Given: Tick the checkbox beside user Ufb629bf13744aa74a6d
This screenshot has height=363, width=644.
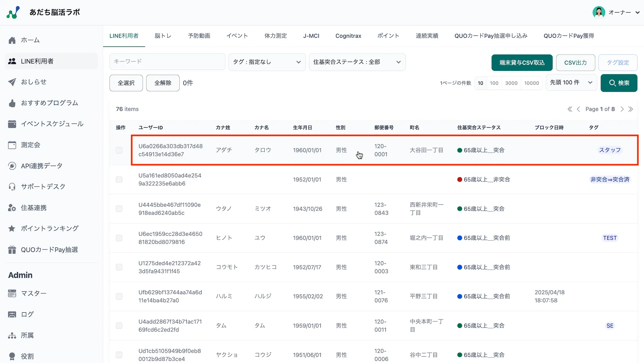Looking at the screenshot, I should 119,296.
